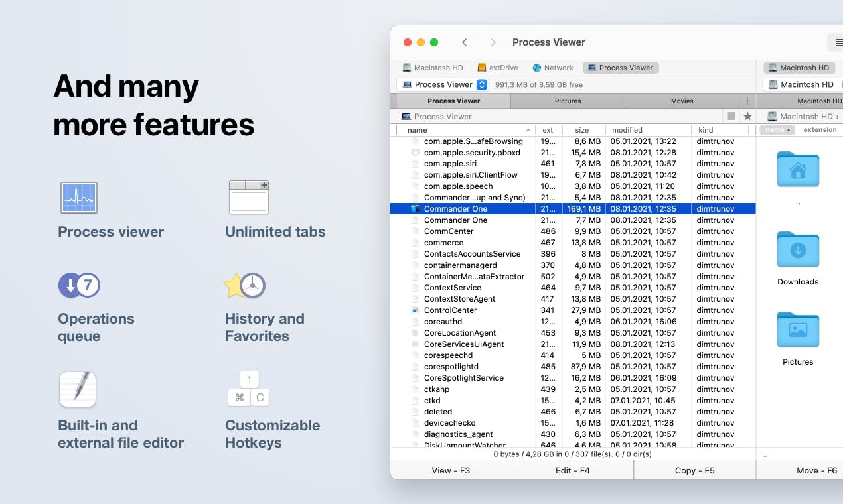The height and width of the screenshot is (504, 843).
Task: Click the Move - F6 button
Action: [x=801, y=470]
